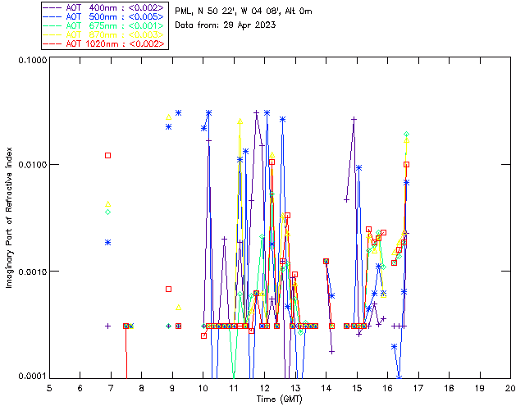The width and height of the screenshot is (525, 420).
Task: Click the PML station coordinates title text
Action: pos(244,11)
